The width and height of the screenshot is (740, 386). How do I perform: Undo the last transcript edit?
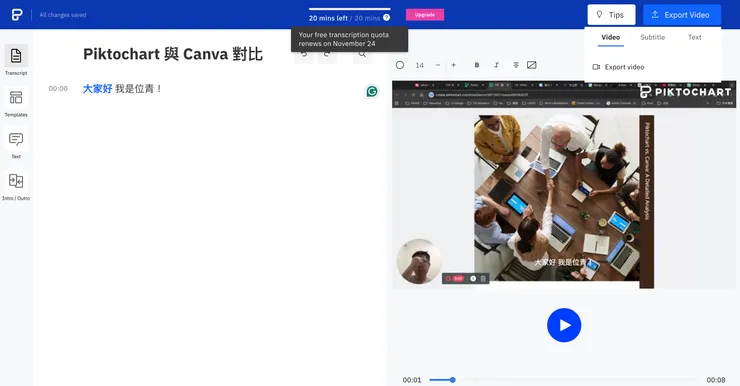304,54
